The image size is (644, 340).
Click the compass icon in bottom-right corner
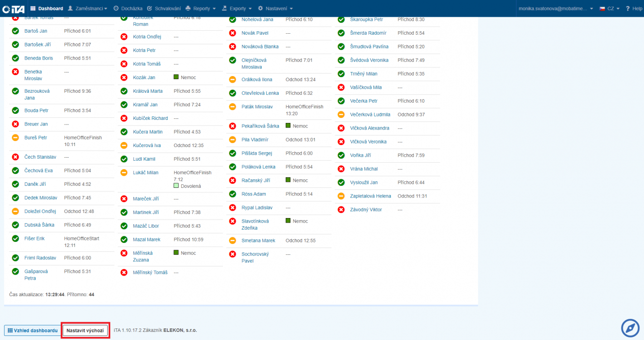pos(630,328)
